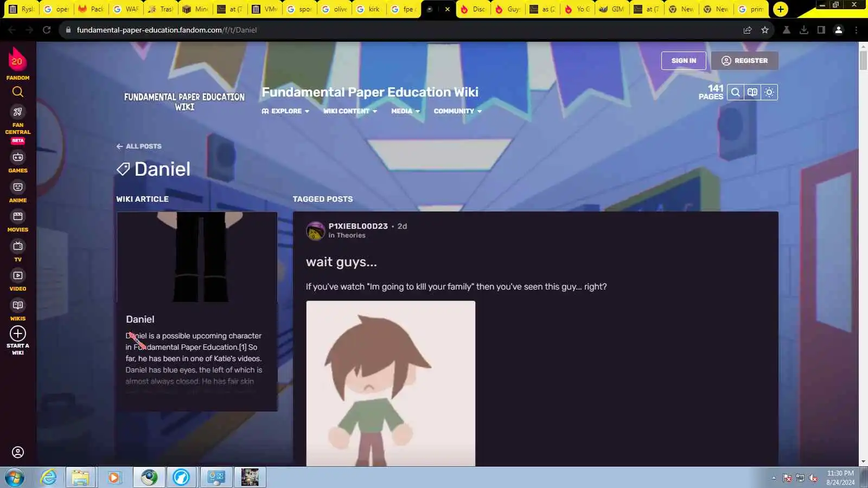Screen dimensions: 868x488
Task: Open Windows Explorer from the taskbar
Action: [x=80, y=477]
